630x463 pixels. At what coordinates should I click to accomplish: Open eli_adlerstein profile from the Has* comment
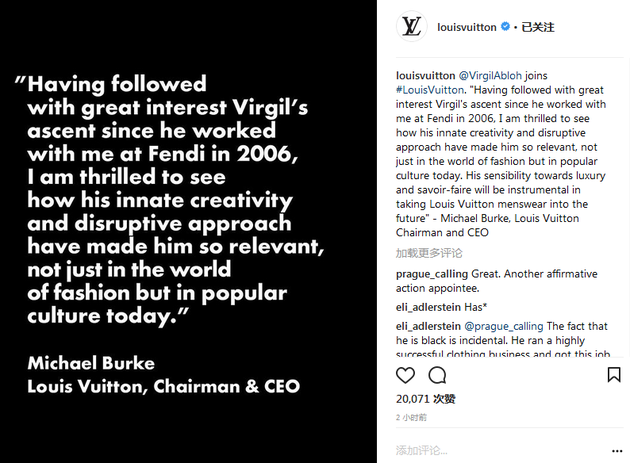point(428,307)
